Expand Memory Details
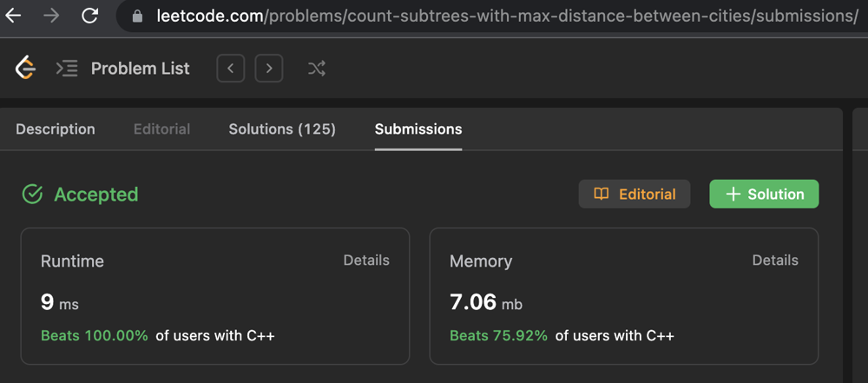The image size is (868, 383). 775,260
